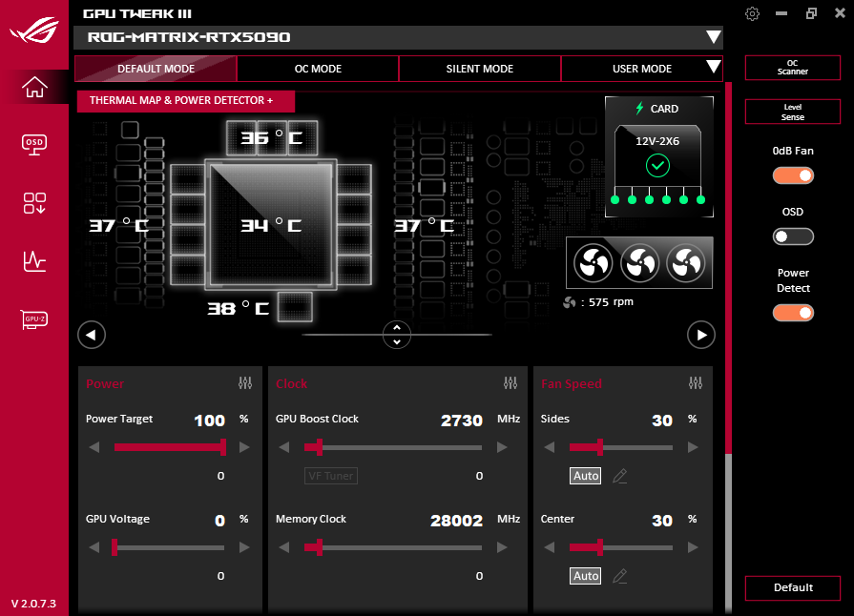The height and width of the screenshot is (616, 854).
Task: Open the settings gear in title bar
Action: click(x=753, y=13)
